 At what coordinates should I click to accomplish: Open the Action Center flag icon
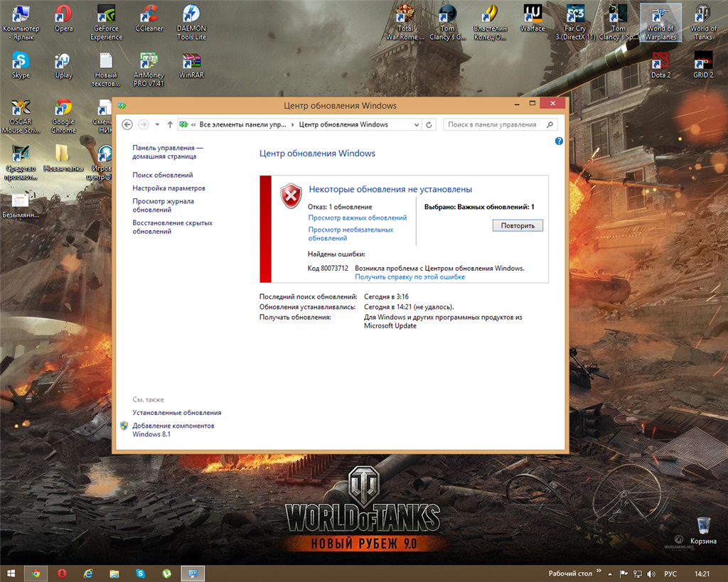pos(623,574)
